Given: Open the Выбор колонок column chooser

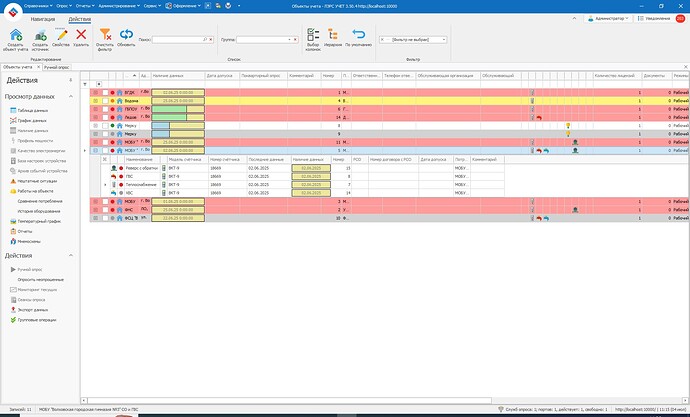Looking at the screenshot, I should [313, 34].
